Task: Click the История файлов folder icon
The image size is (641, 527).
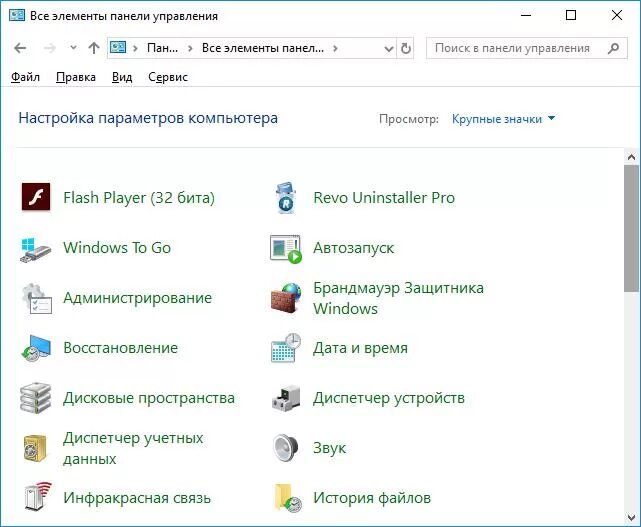Action: point(288,498)
